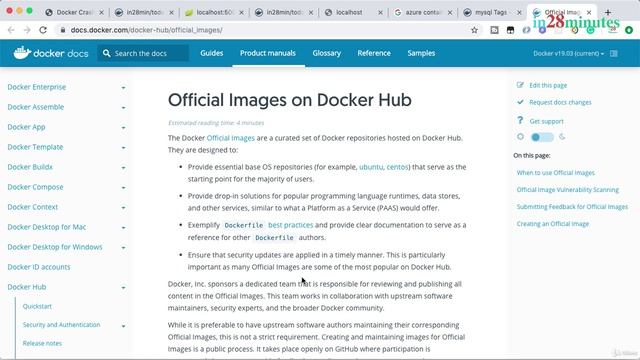The height and width of the screenshot is (360, 640).
Task: Click the browser forward arrow
Action: pyautogui.click(x=27, y=30)
